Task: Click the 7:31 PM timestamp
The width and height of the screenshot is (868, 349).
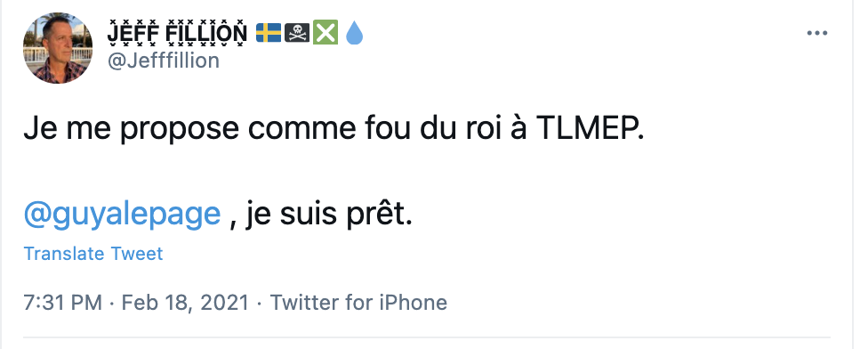Action: click(62, 303)
